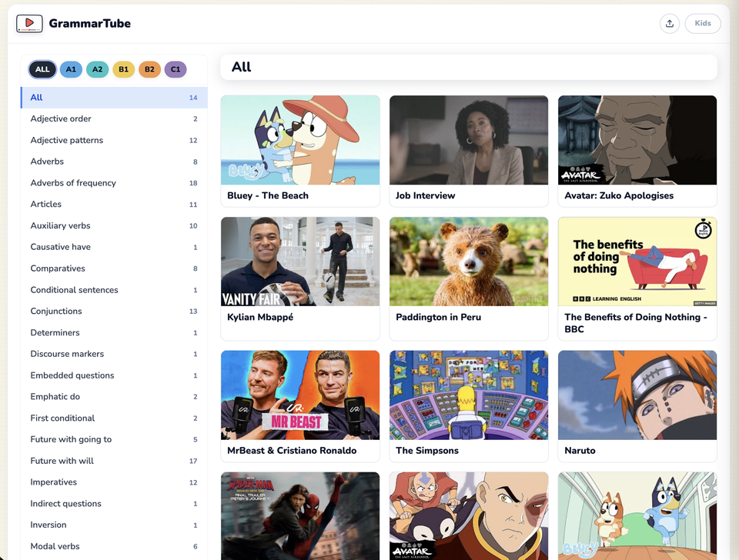Choose Future with going to
Image resolution: width=739 pixels, height=560 pixels.
point(114,439)
